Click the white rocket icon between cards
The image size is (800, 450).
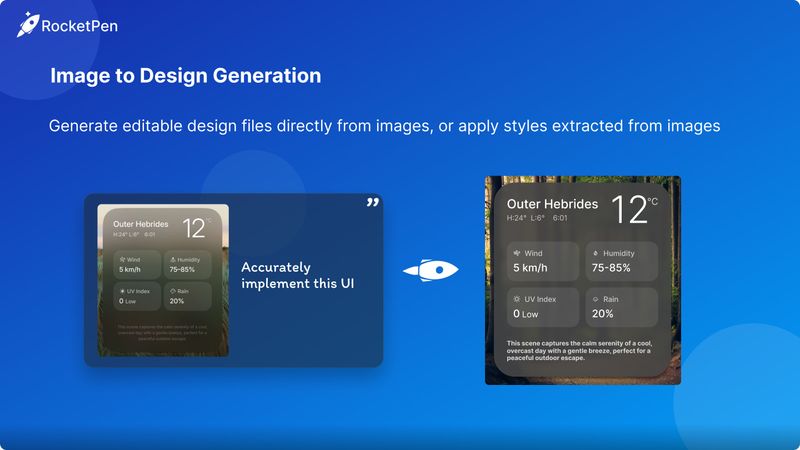click(x=430, y=270)
